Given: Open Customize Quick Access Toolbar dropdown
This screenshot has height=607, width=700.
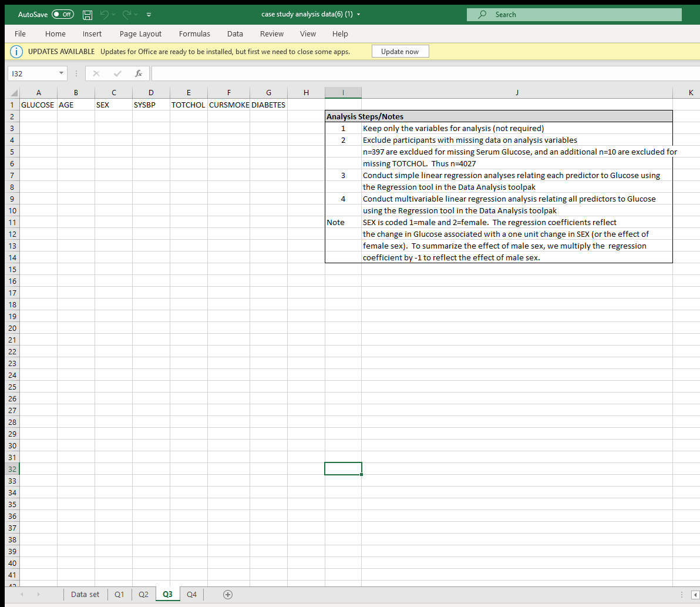Looking at the screenshot, I should pos(149,15).
